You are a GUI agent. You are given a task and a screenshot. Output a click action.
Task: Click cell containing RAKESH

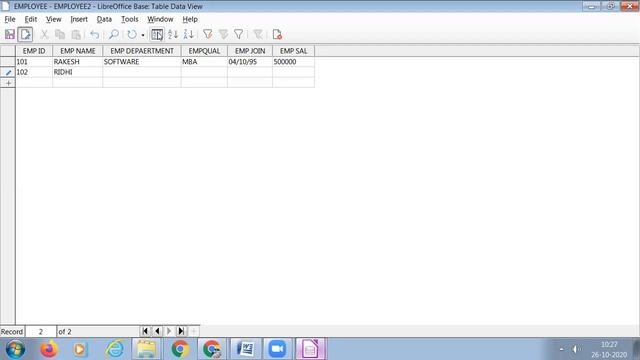[78, 62]
